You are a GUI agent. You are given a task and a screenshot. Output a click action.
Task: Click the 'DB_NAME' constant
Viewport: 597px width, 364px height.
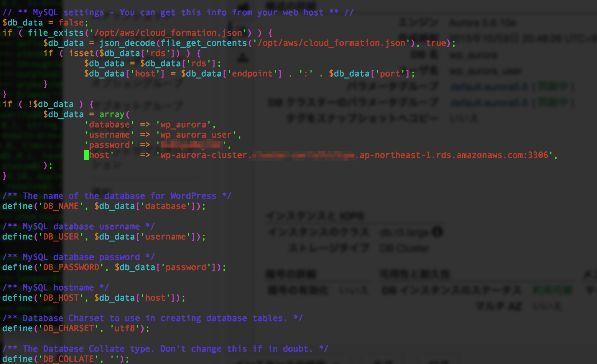(61, 206)
